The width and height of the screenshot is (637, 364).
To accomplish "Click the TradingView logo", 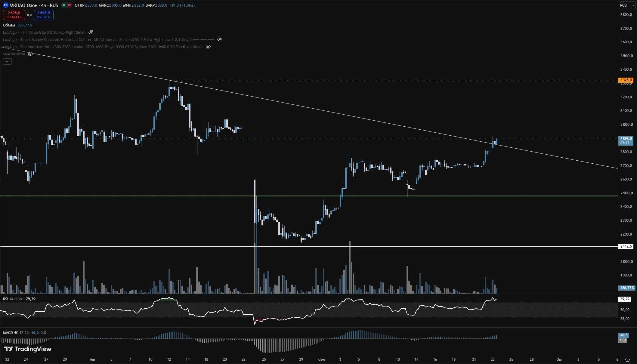I will tap(28, 349).
